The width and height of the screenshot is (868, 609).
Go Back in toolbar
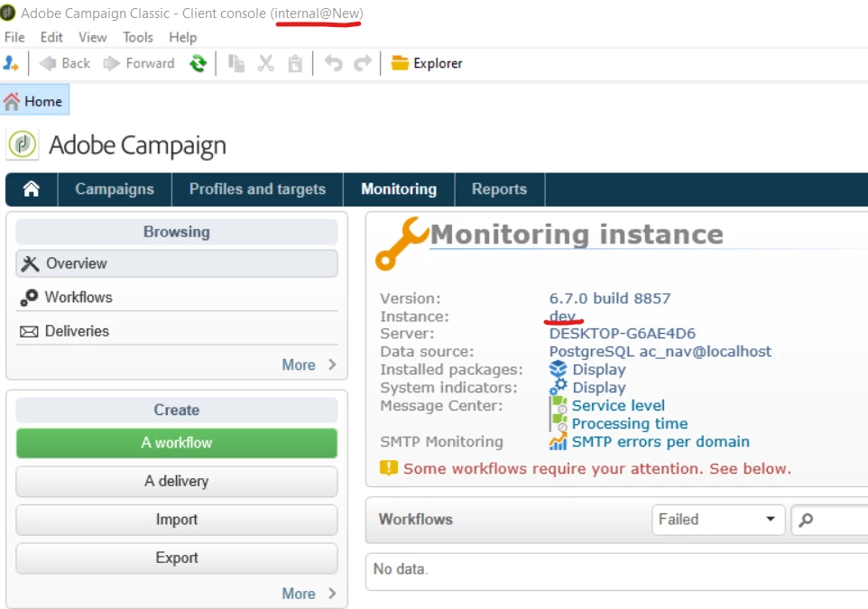coord(65,63)
